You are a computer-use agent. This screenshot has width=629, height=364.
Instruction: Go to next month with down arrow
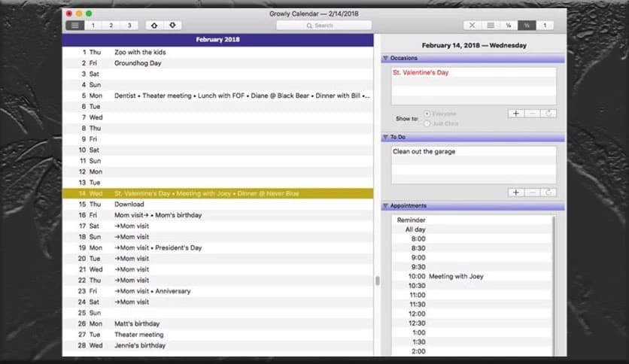[x=172, y=26]
